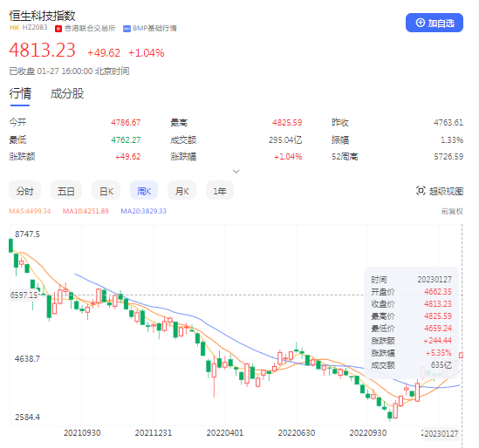The width and height of the screenshot is (479, 448).
Task: Click the 加自选 add-to-watchlist button
Action: coord(435,23)
